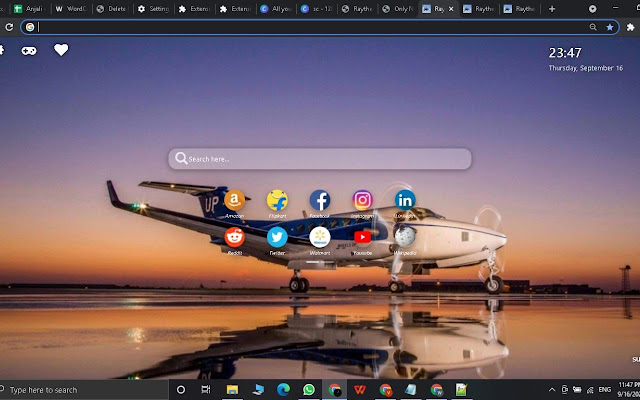Open WhatsApp from taskbar
640x400 pixels.
(x=309, y=390)
